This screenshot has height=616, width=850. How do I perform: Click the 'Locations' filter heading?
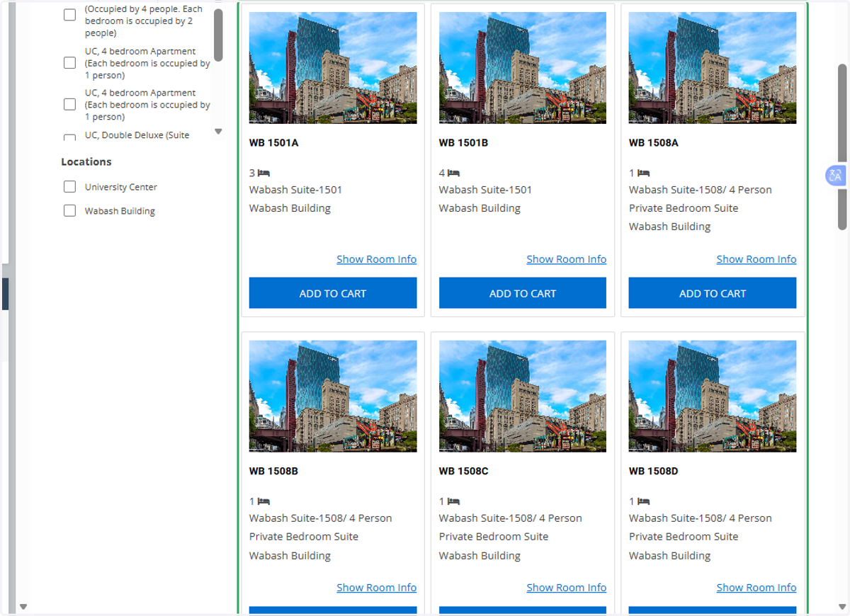[86, 162]
